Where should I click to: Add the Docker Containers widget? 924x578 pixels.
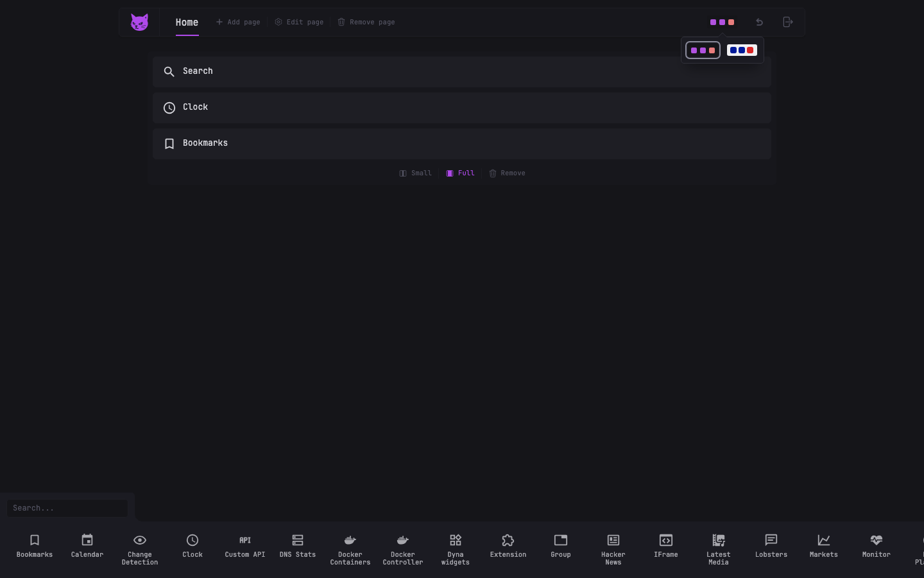pos(350,550)
